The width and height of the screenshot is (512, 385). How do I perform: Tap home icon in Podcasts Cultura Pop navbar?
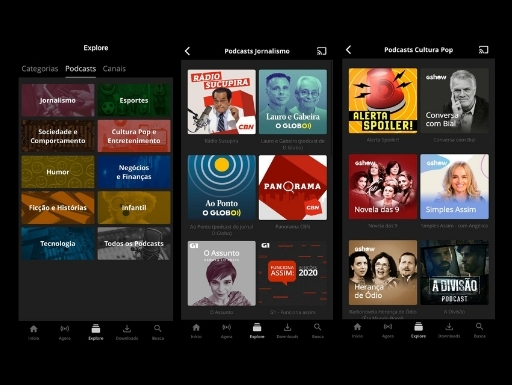coord(357,327)
